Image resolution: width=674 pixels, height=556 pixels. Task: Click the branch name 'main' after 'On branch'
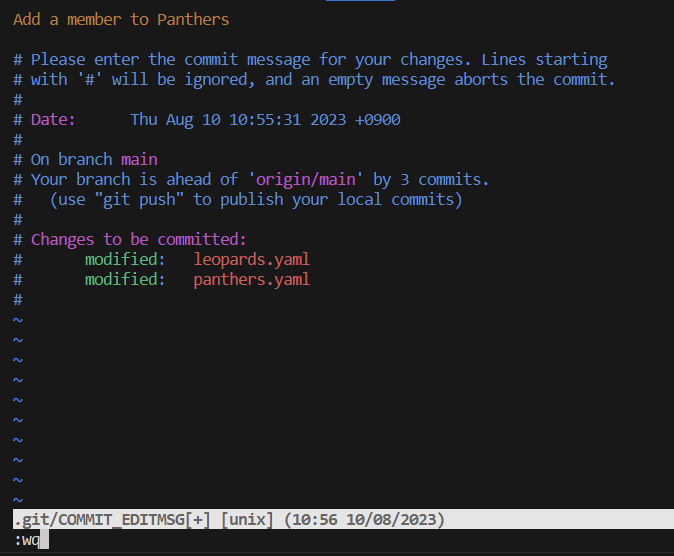pos(139,160)
